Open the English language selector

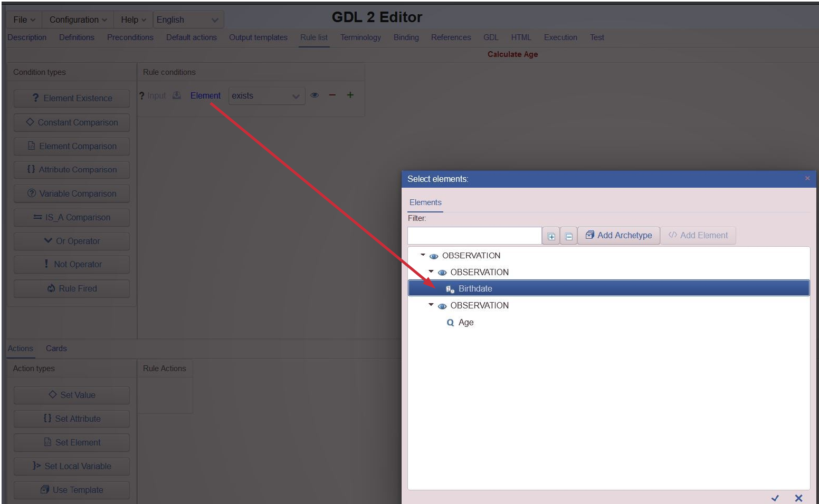pos(187,20)
